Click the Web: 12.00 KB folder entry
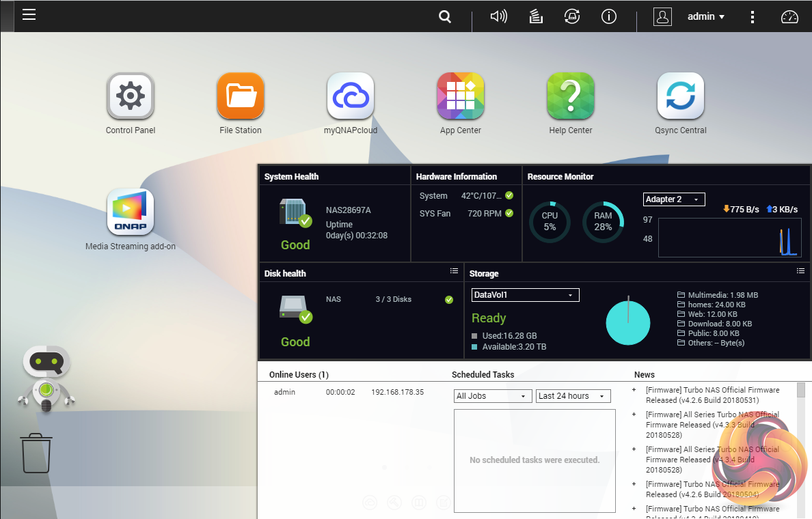Viewport: 812px width, 519px height. (x=707, y=314)
